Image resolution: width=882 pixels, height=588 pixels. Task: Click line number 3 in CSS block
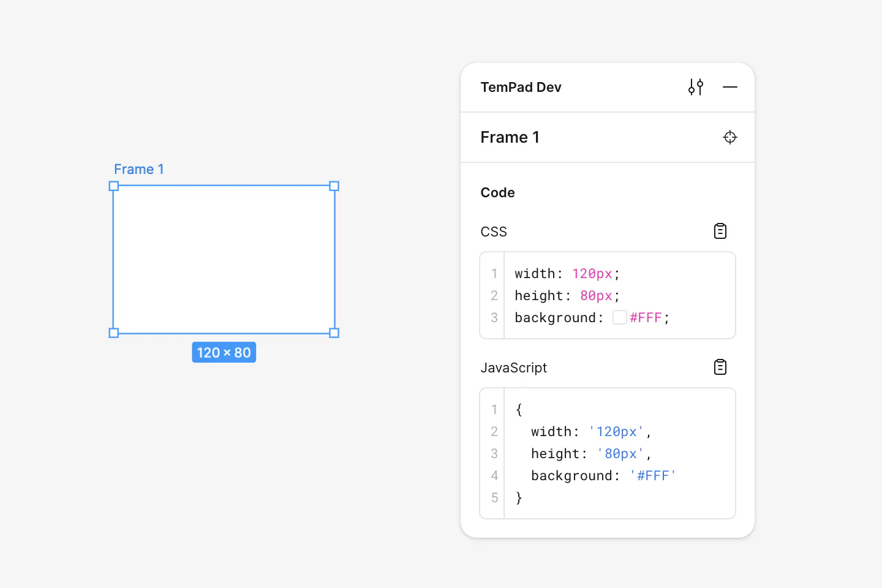click(494, 317)
